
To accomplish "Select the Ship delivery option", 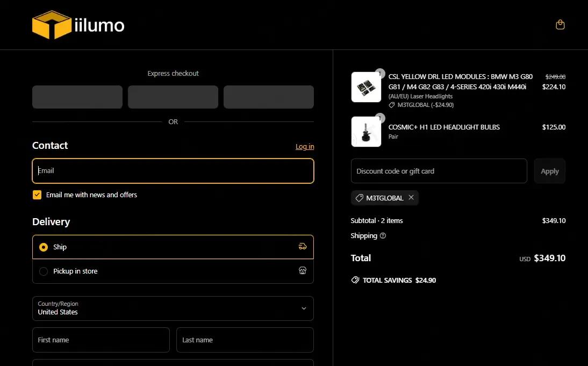I will pos(173,247).
